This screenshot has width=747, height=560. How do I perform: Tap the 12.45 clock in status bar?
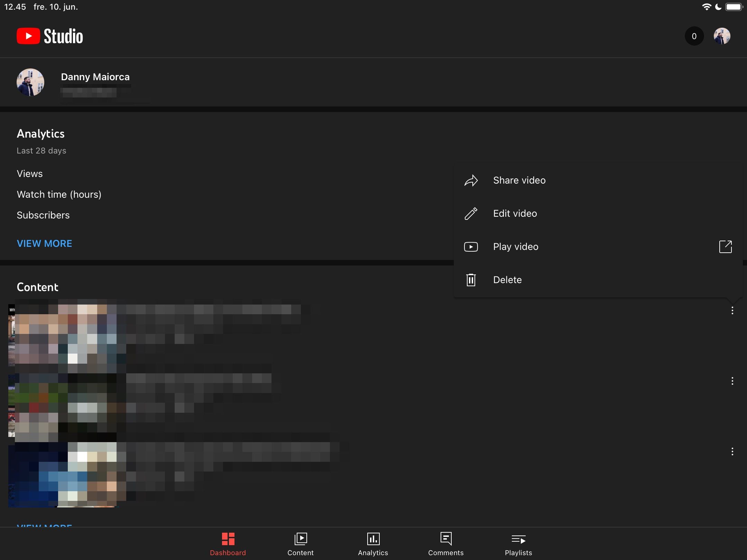15,7
